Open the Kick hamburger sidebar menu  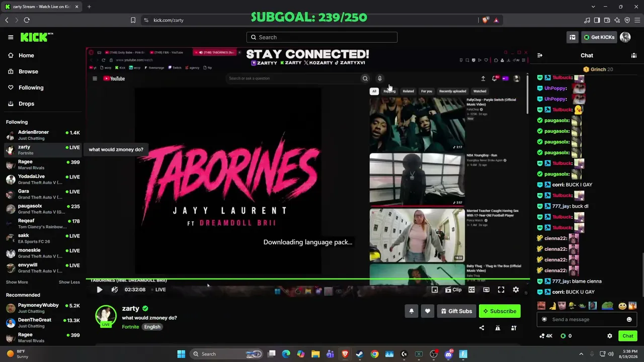[11, 37]
